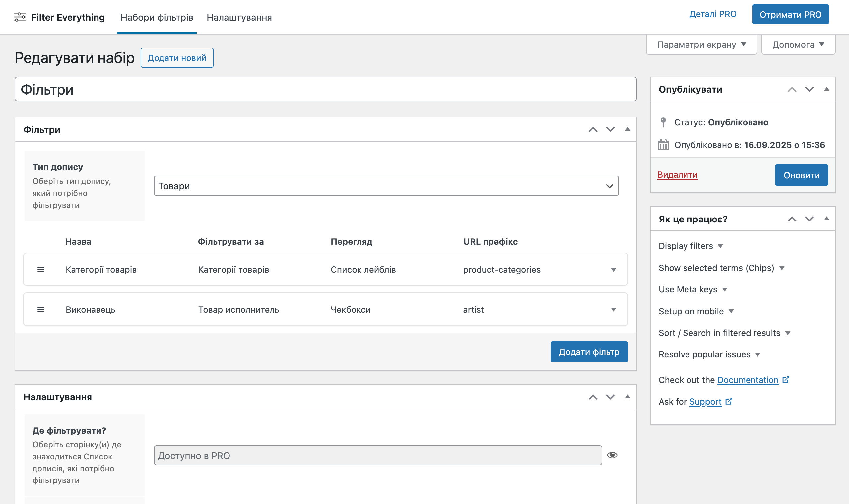
Task: Expand the Виконавець filter row arrow
Action: 613,309
